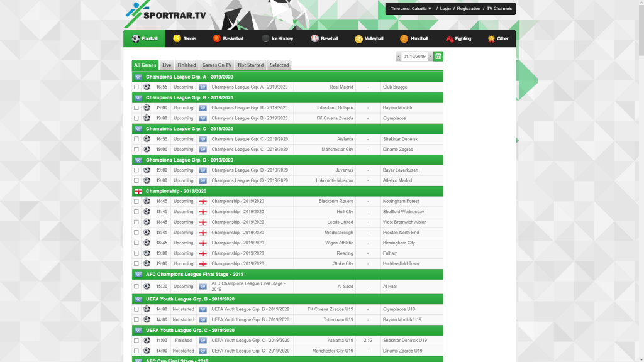The width and height of the screenshot is (644, 362).
Task: Collapse AFC Champions League Final Stage header
Action: coord(287,274)
